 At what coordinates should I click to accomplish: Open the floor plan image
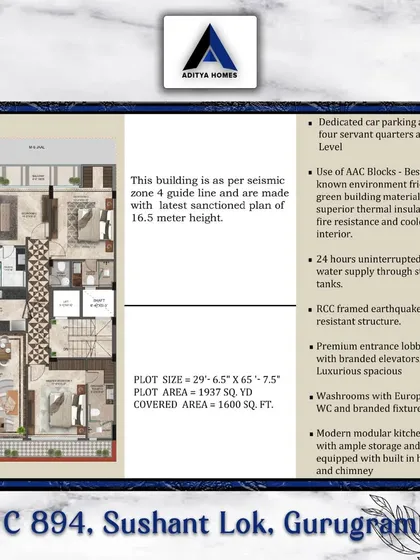coord(58,300)
